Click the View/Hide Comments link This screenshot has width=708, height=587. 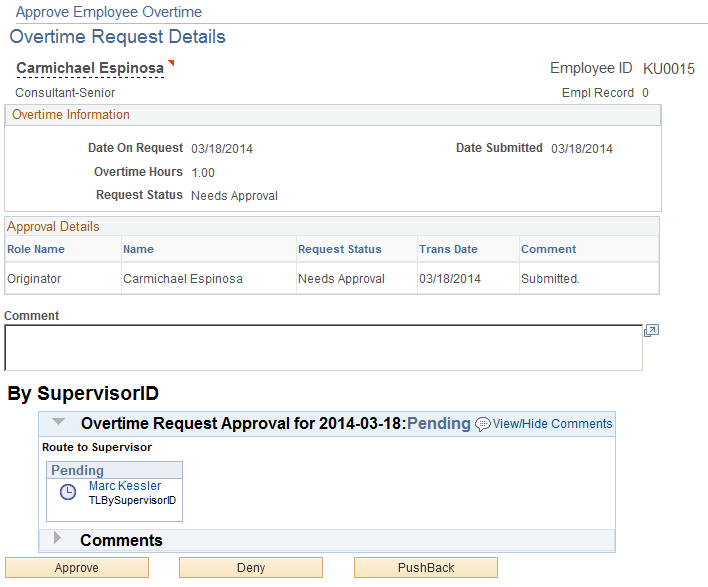click(x=552, y=424)
